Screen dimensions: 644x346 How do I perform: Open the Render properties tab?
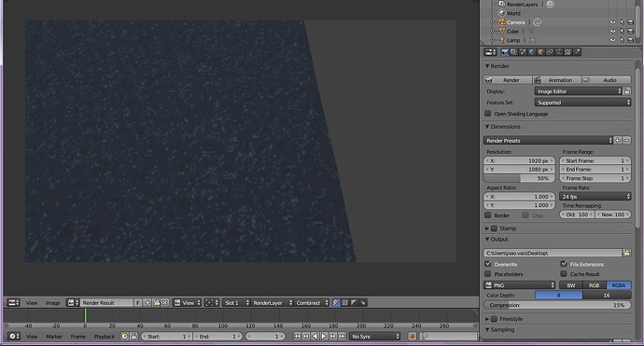(505, 52)
